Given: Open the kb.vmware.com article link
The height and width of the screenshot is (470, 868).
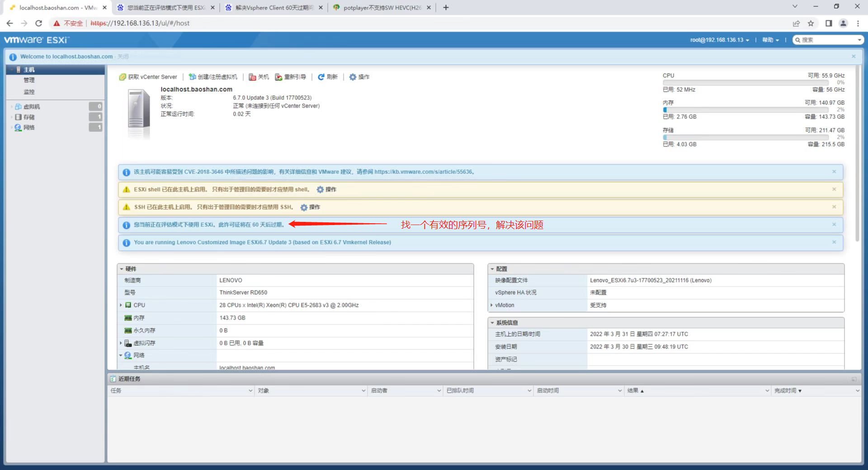Looking at the screenshot, I should coord(424,172).
